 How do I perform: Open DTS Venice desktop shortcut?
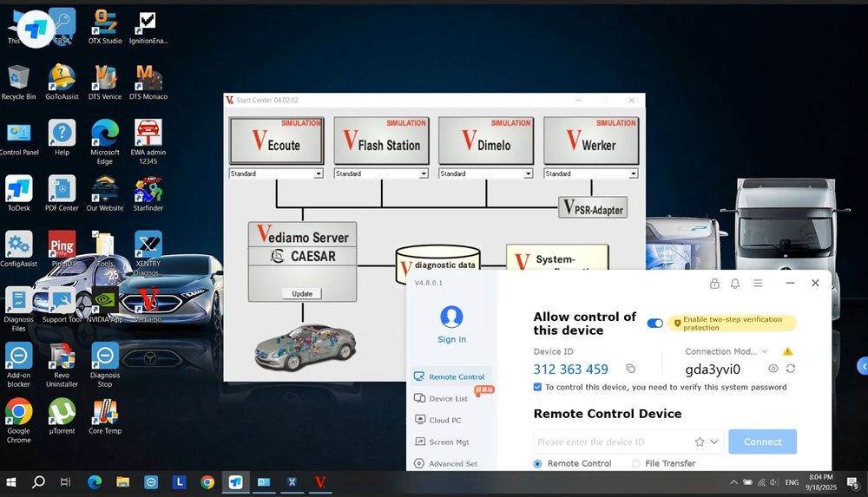click(x=105, y=82)
